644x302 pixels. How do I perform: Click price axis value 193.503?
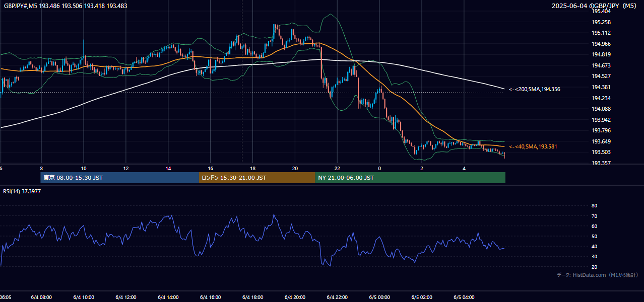pyautogui.click(x=601, y=152)
